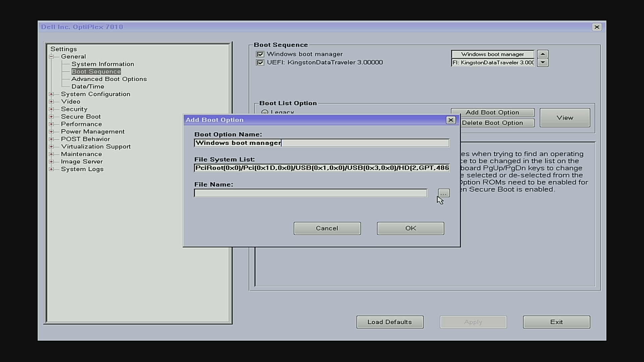Select the Maintenance tree item label
Screen dimensions: 644x362
[81, 154]
